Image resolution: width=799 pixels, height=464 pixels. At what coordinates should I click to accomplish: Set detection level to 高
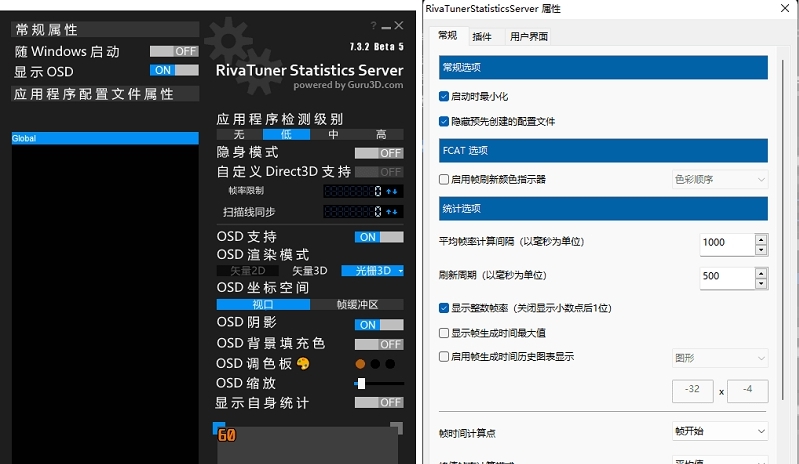point(381,134)
